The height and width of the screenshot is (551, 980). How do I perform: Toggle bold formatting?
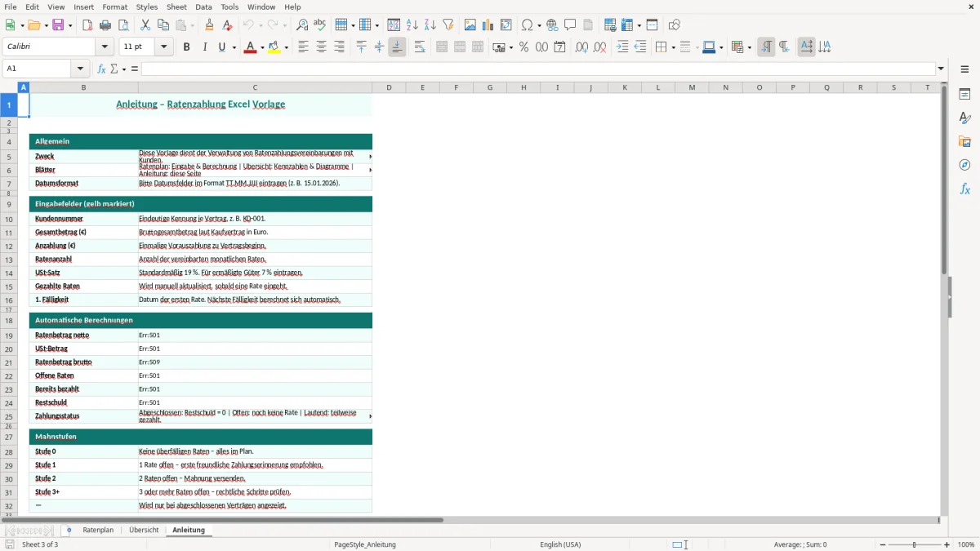(x=186, y=47)
